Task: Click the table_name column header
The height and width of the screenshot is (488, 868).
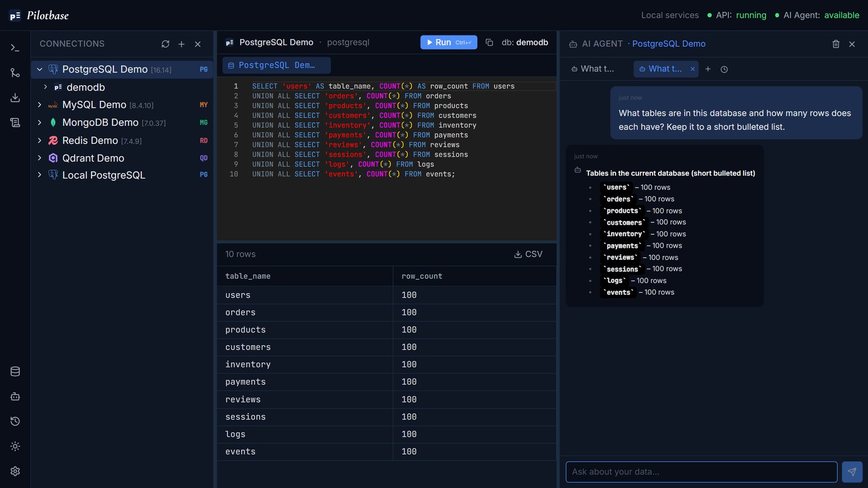Action: point(305,276)
